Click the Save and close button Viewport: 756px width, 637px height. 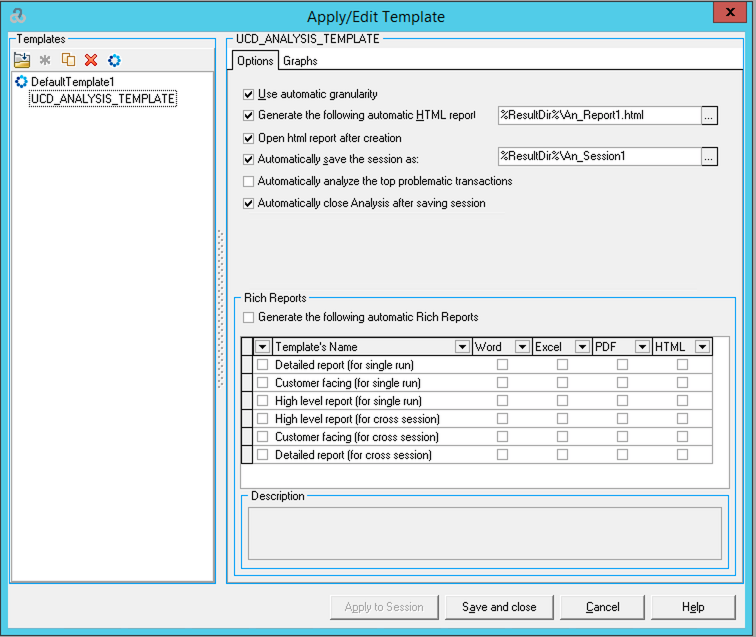coord(499,607)
